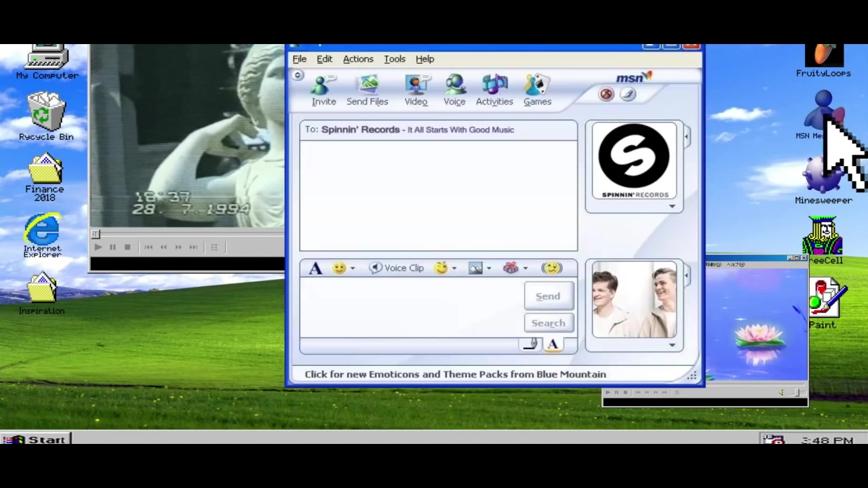Click the Blue Mountain emoticons link
The height and width of the screenshot is (488, 868).
point(455,374)
